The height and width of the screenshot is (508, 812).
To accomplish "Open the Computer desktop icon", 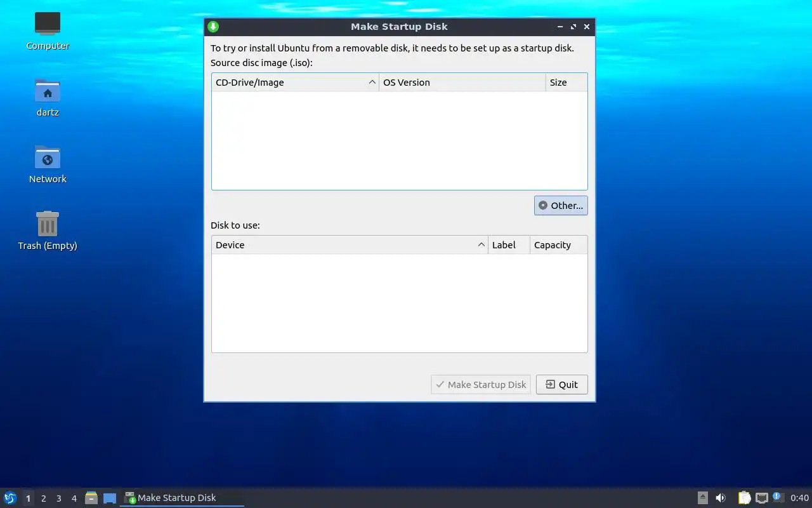I will (x=48, y=30).
